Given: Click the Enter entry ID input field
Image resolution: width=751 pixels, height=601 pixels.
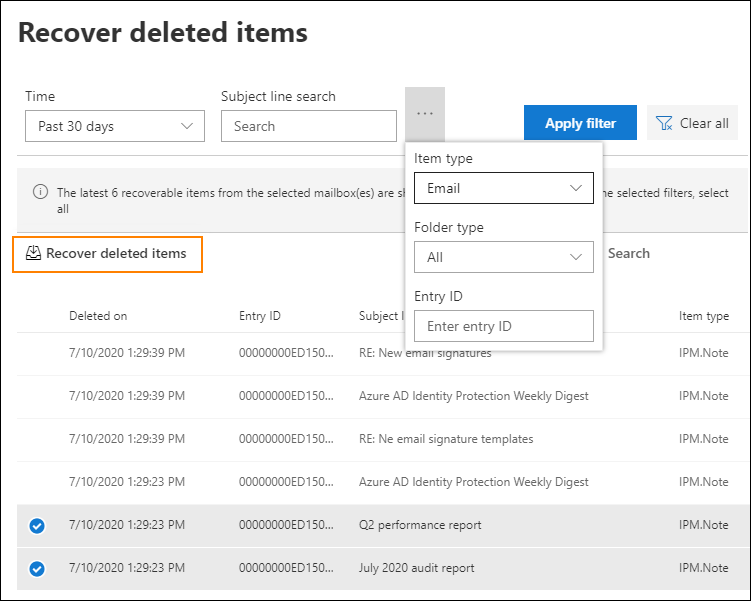Looking at the screenshot, I should click(x=503, y=326).
